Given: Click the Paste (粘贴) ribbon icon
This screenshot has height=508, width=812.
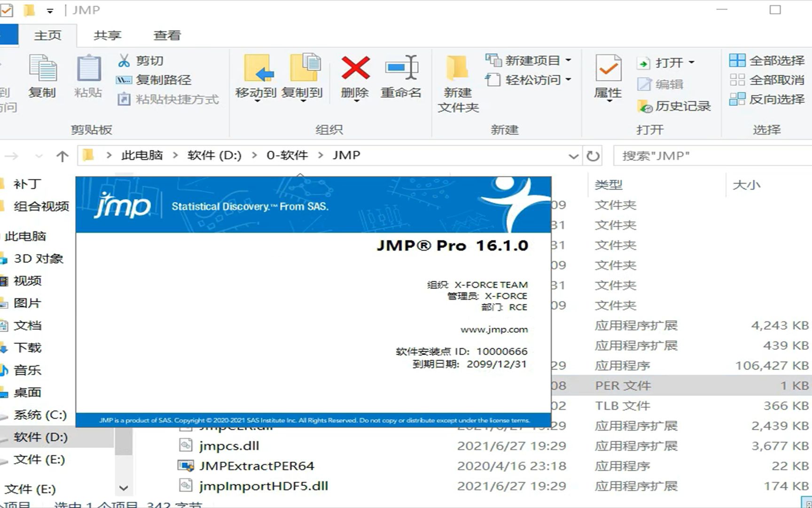Looking at the screenshot, I should [x=88, y=76].
